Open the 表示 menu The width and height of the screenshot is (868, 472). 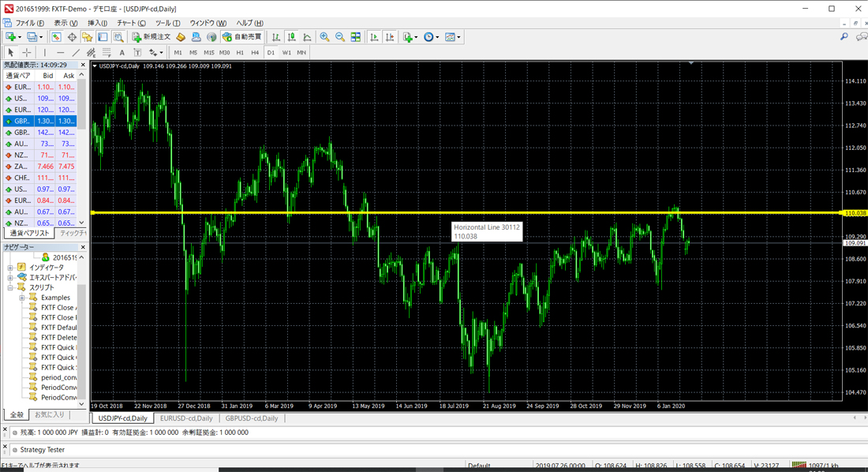pos(65,23)
